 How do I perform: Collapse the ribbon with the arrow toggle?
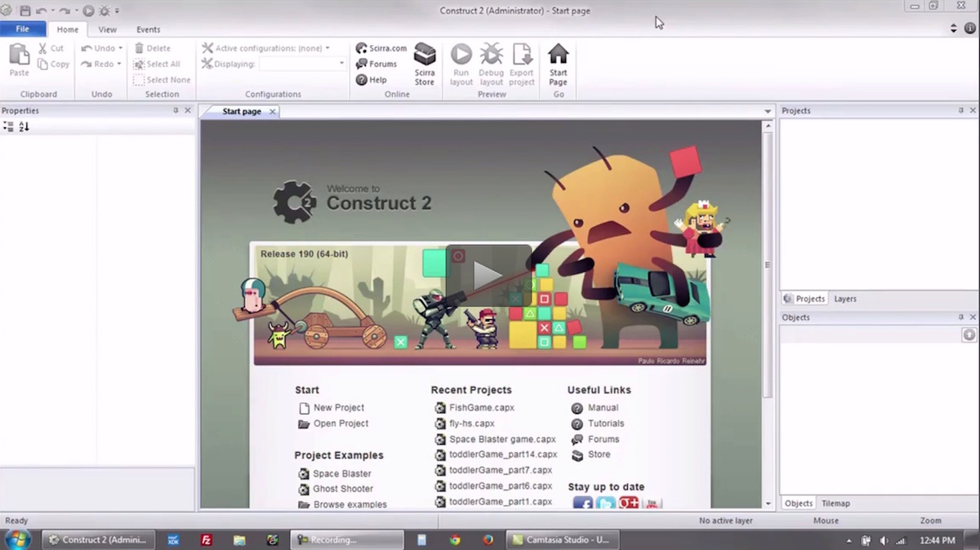953,29
